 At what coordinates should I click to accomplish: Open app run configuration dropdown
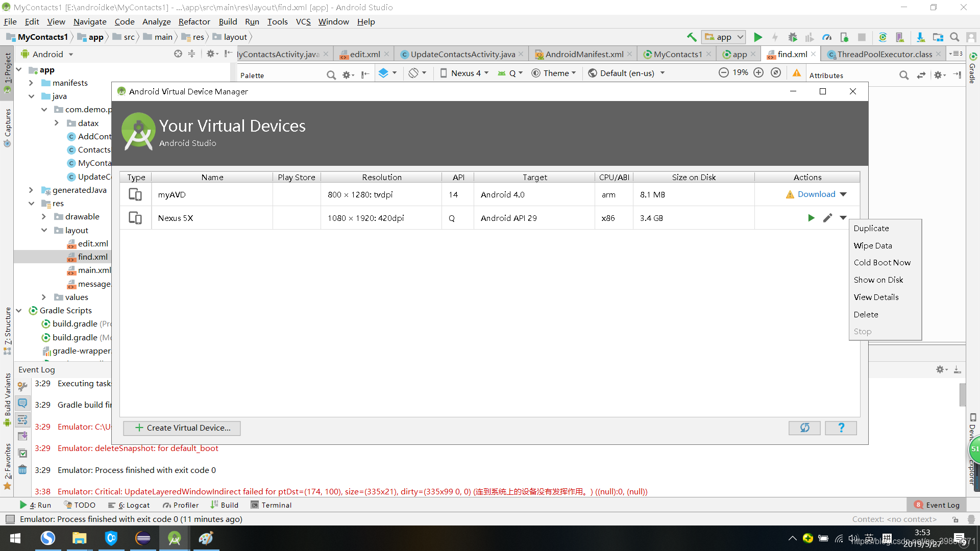click(x=724, y=37)
